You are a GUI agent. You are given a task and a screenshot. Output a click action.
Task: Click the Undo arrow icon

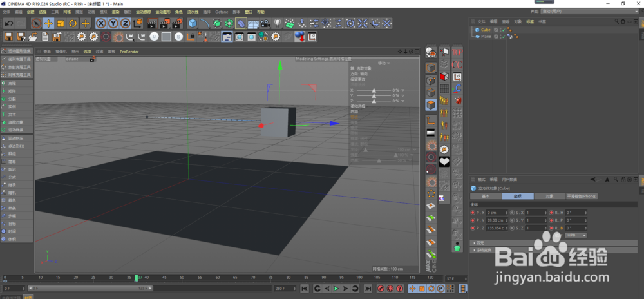click(x=9, y=23)
